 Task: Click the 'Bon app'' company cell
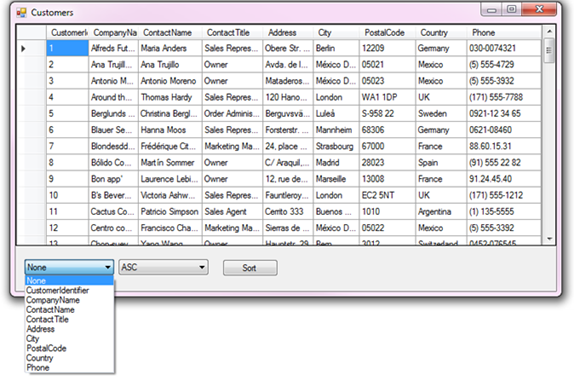(113, 179)
